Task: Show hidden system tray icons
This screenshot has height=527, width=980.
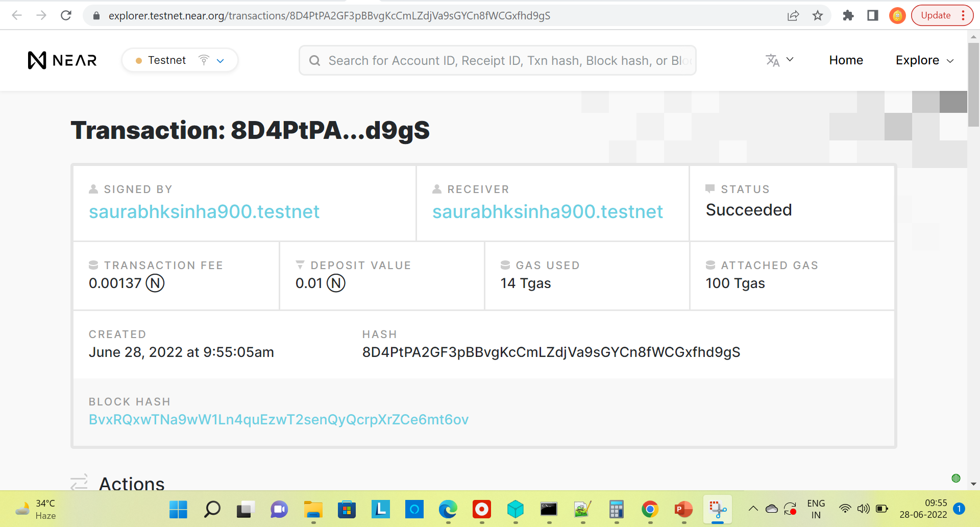Action: 753,509
